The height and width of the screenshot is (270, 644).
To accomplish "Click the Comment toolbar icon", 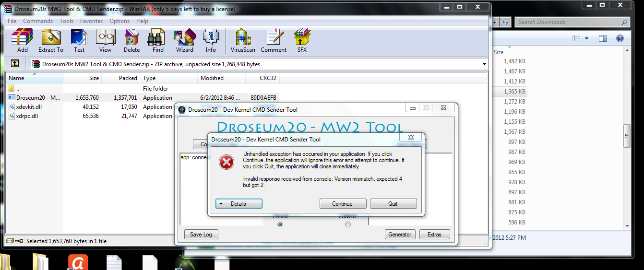I will click(x=274, y=40).
